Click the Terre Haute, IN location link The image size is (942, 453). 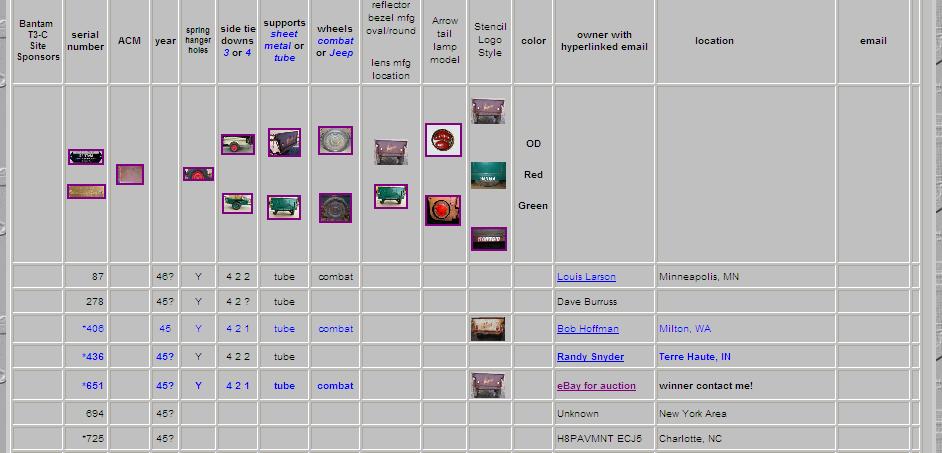pos(695,357)
